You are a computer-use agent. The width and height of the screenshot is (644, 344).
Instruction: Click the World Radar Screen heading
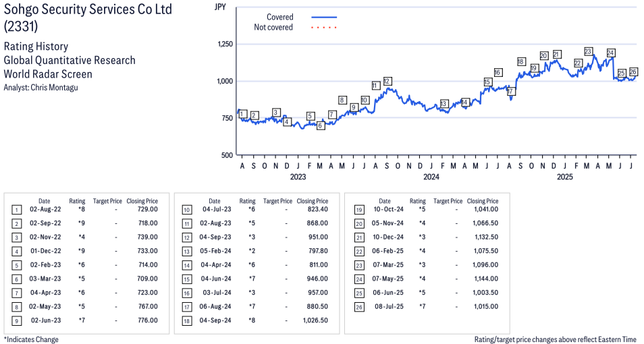pyautogui.click(x=48, y=74)
